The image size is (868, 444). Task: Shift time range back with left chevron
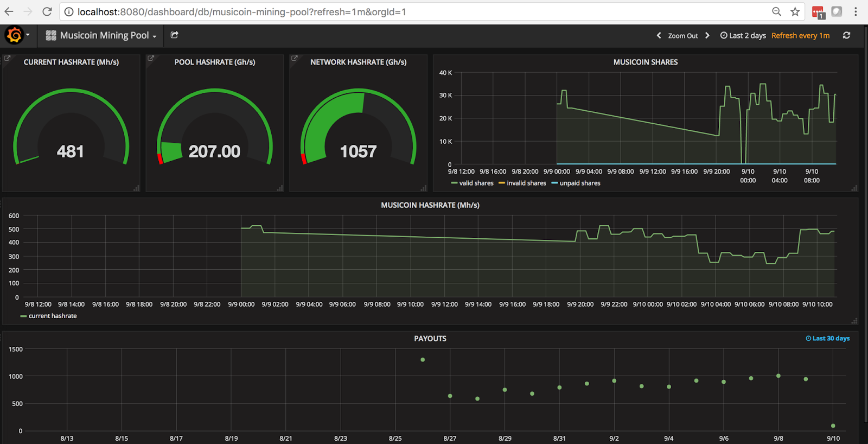[x=659, y=35]
